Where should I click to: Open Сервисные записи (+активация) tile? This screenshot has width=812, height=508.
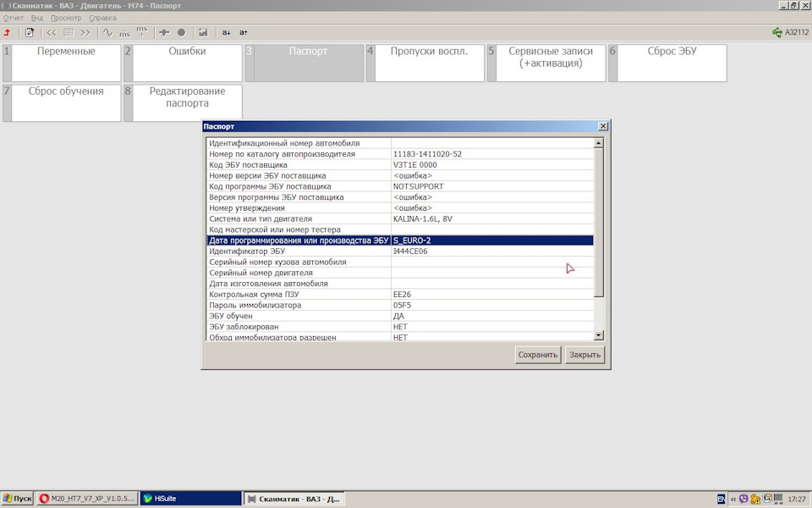click(546, 63)
